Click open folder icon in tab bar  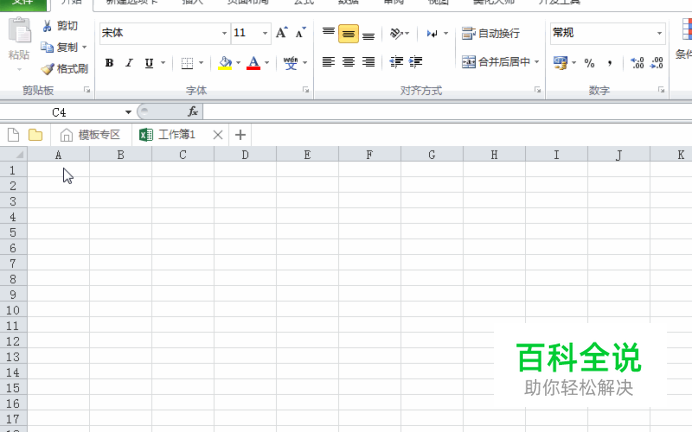(35, 135)
